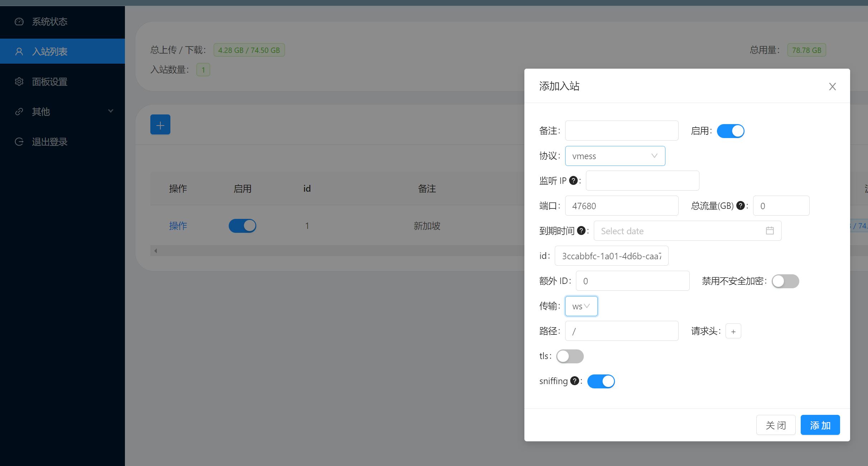
Task: Click the 退出登录 logout icon
Action: 19,142
